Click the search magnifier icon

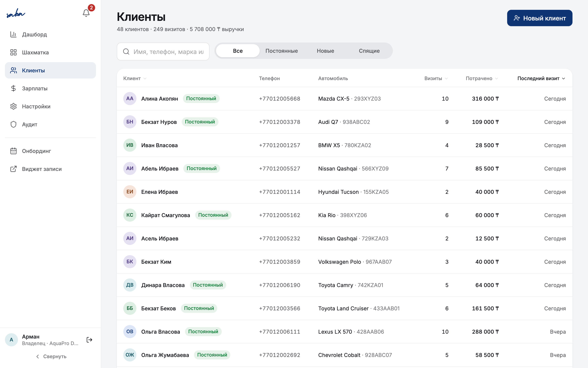click(126, 52)
